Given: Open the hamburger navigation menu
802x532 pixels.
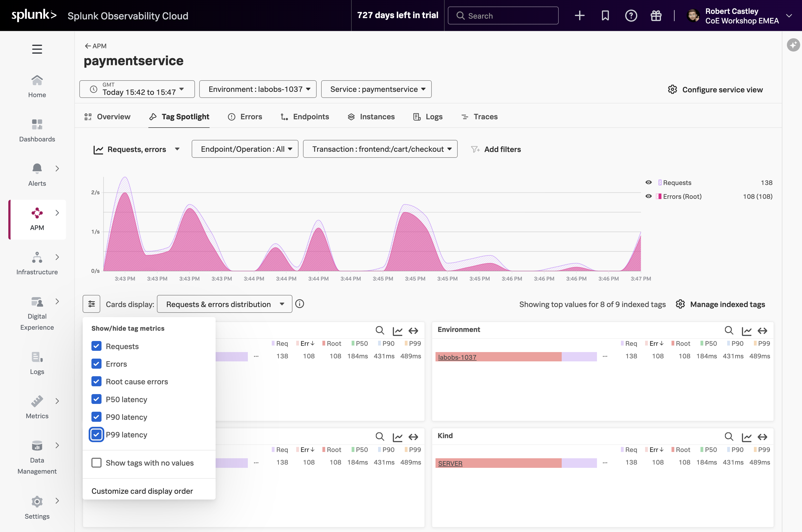Looking at the screenshot, I should pos(37,49).
